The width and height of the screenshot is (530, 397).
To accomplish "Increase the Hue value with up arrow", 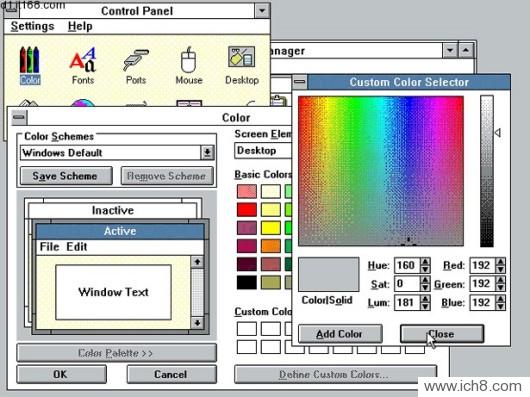I will click(x=426, y=262).
